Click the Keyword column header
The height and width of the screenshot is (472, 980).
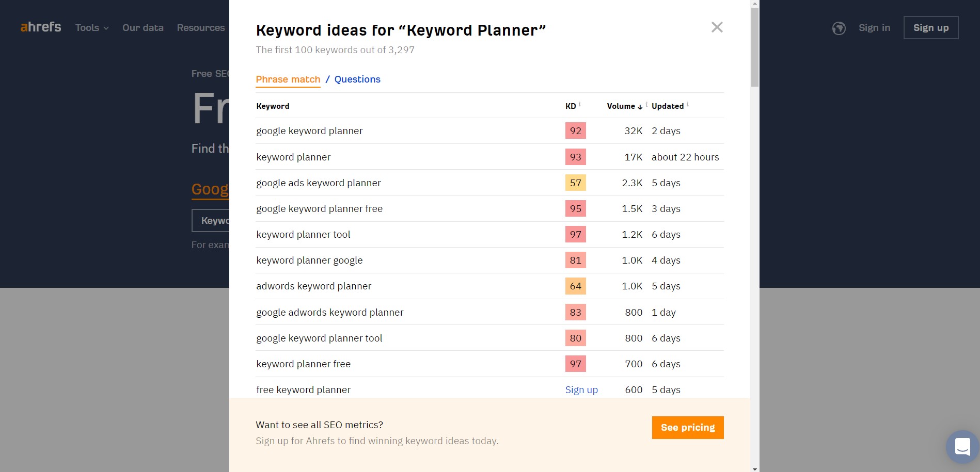[x=273, y=106]
